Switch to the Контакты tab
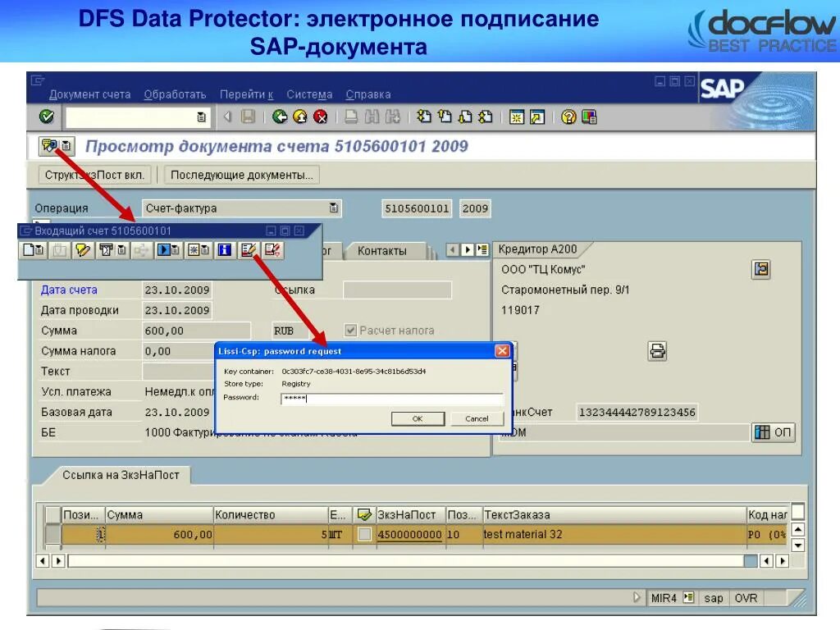The width and height of the screenshot is (840, 630). tap(382, 251)
